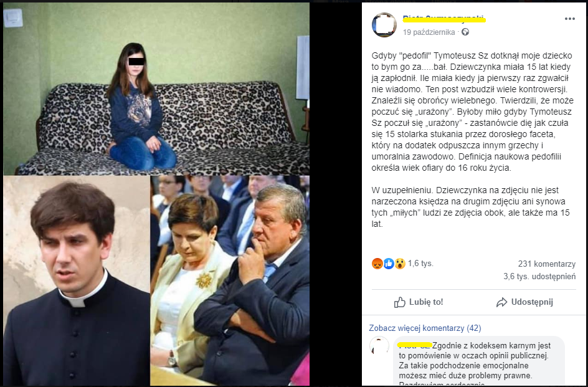The width and height of the screenshot is (588, 387).
Task: Click the girl on couch photo
Action: [x=156, y=89]
